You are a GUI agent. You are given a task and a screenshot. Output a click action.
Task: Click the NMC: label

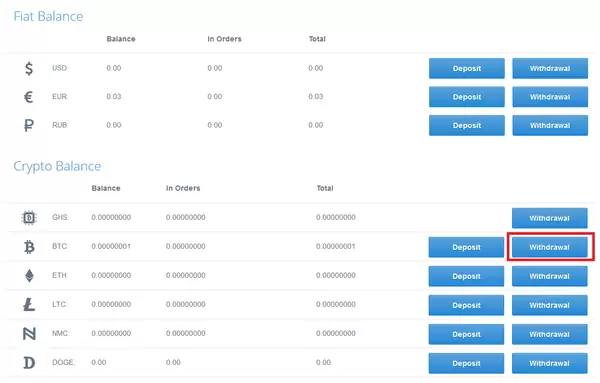(60, 334)
